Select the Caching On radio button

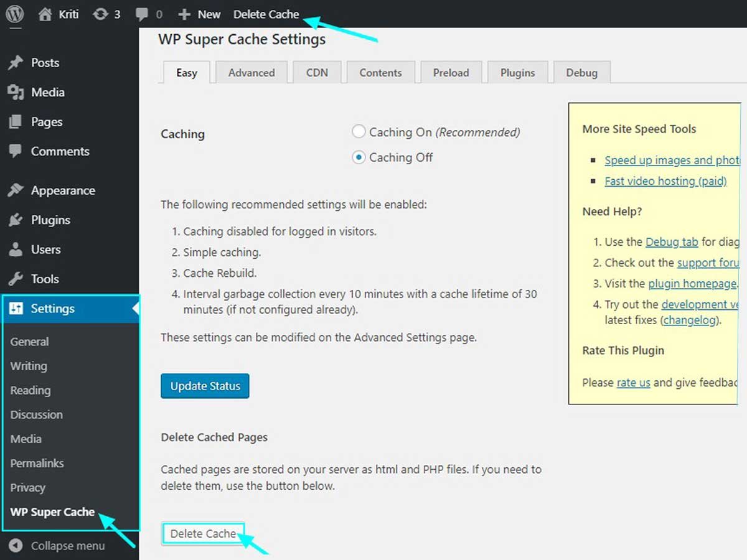point(359,132)
